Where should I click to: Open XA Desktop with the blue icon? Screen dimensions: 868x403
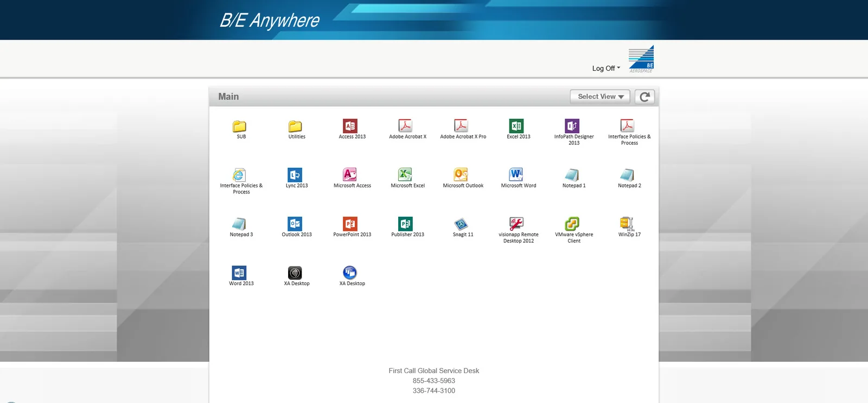pos(350,273)
